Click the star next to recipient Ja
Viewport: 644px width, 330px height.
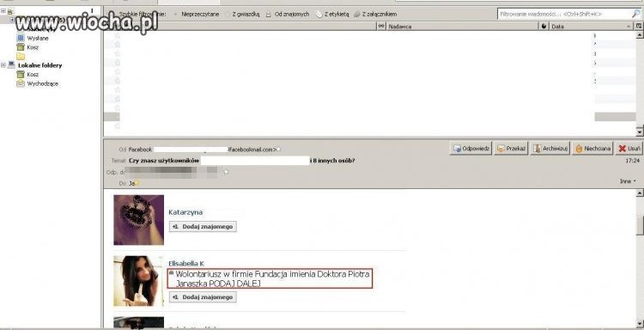coord(137,183)
